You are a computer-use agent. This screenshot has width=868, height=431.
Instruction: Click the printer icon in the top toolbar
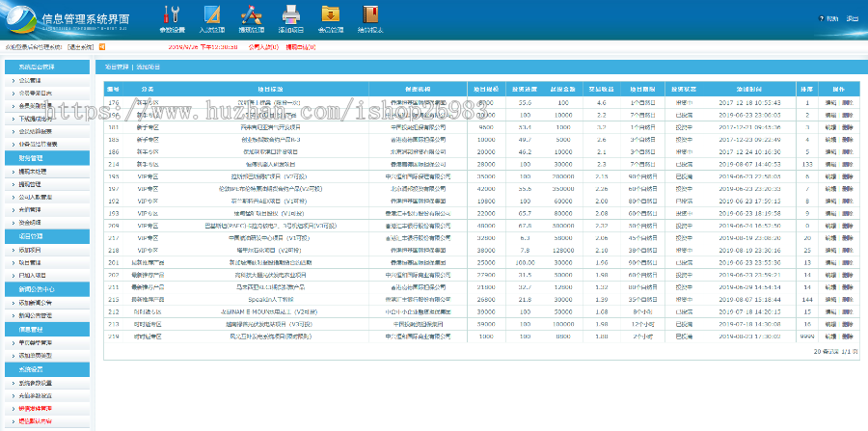pyautogui.click(x=290, y=14)
